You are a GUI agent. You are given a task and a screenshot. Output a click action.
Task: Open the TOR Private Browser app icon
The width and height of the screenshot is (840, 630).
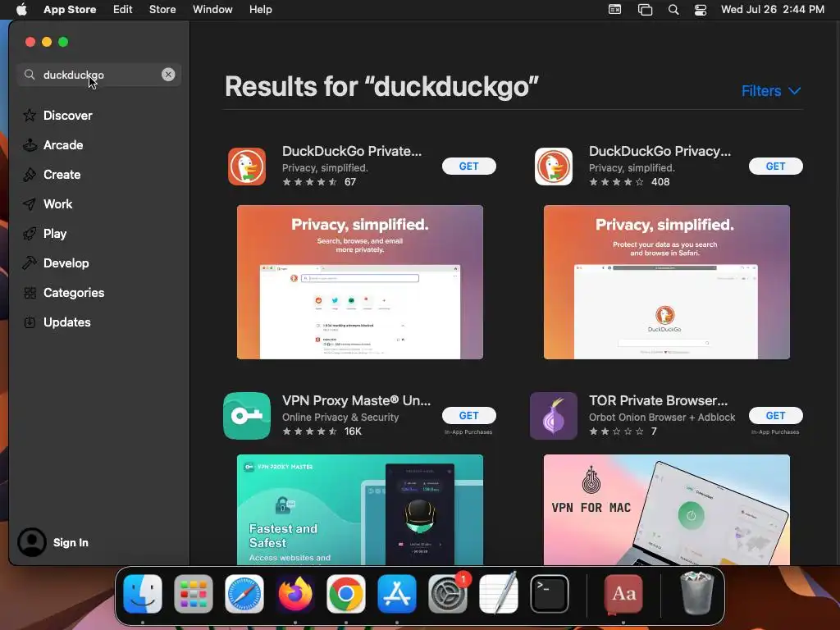pyautogui.click(x=554, y=416)
